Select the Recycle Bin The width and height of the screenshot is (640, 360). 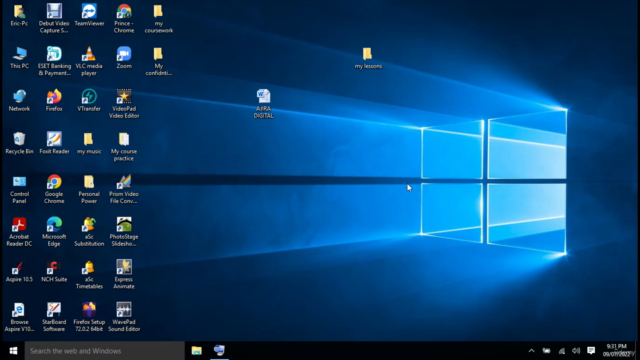[x=19, y=143]
